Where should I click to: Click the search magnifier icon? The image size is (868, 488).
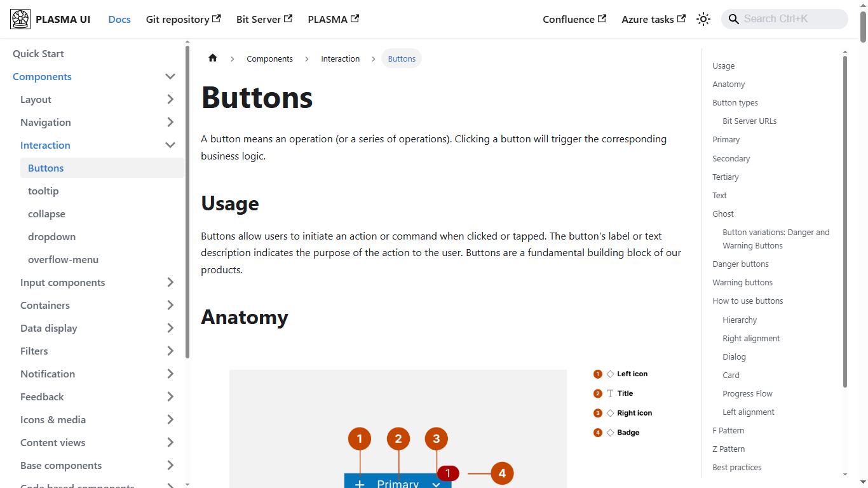[x=733, y=19]
